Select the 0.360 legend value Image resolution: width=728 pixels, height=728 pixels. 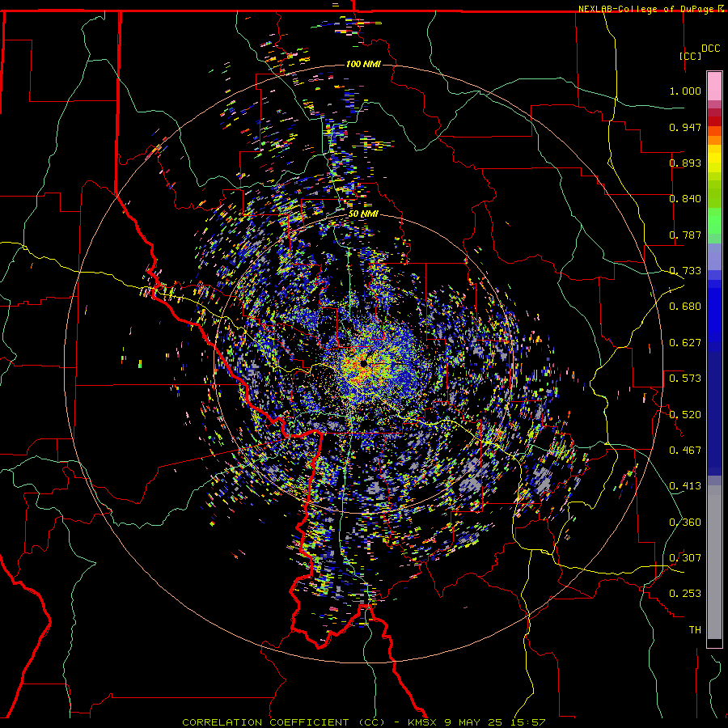coord(685,523)
